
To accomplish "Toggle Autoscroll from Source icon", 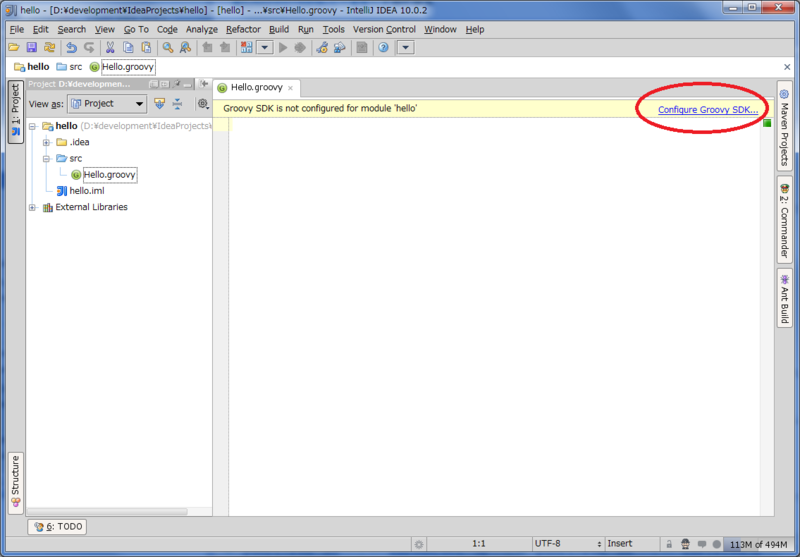I will (160, 104).
